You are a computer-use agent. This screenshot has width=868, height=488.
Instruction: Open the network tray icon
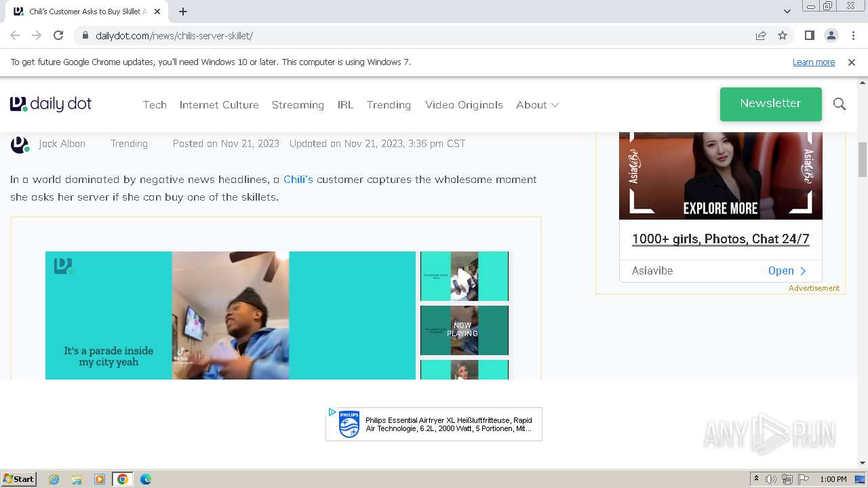point(787,479)
